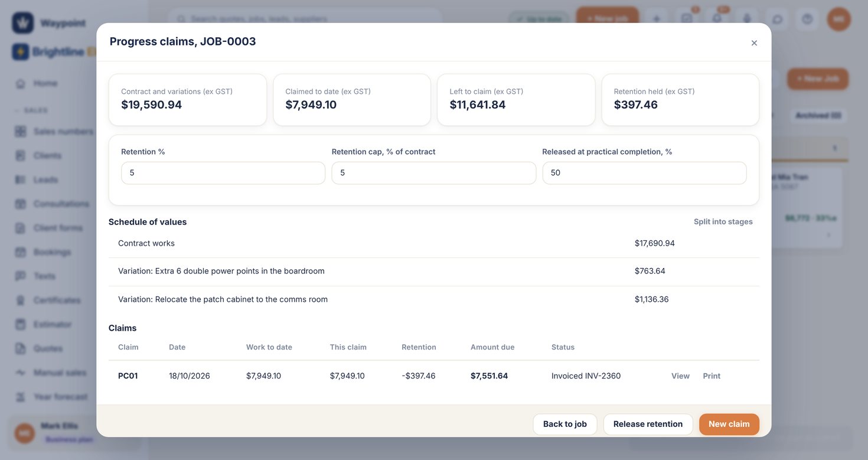Focus the Retention % input field

223,173
